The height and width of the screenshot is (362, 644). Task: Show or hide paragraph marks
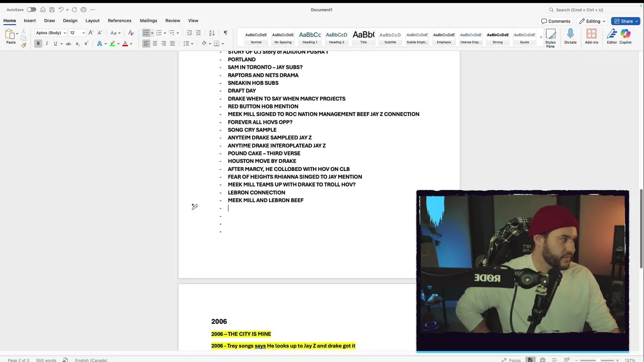click(x=225, y=33)
